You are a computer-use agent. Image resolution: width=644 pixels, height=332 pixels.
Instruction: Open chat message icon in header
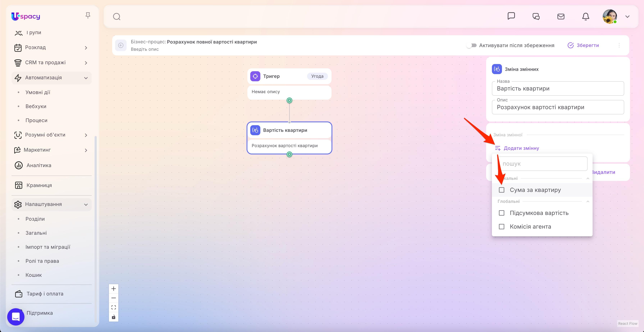tap(511, 16)
